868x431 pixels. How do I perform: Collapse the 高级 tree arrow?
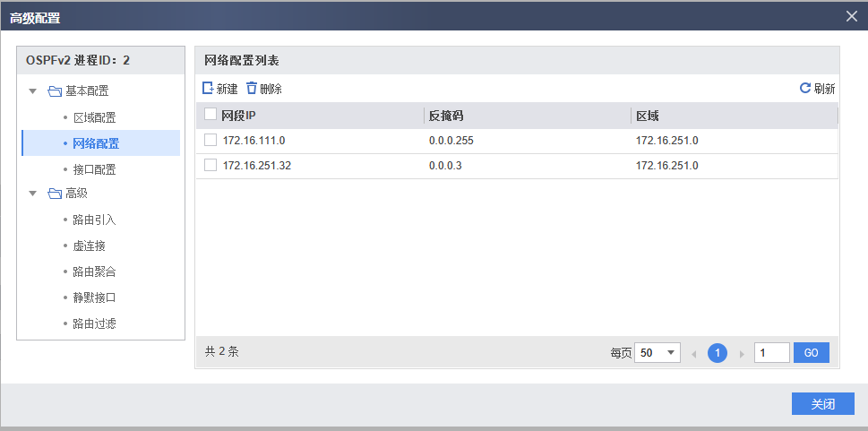pos(33,194)
